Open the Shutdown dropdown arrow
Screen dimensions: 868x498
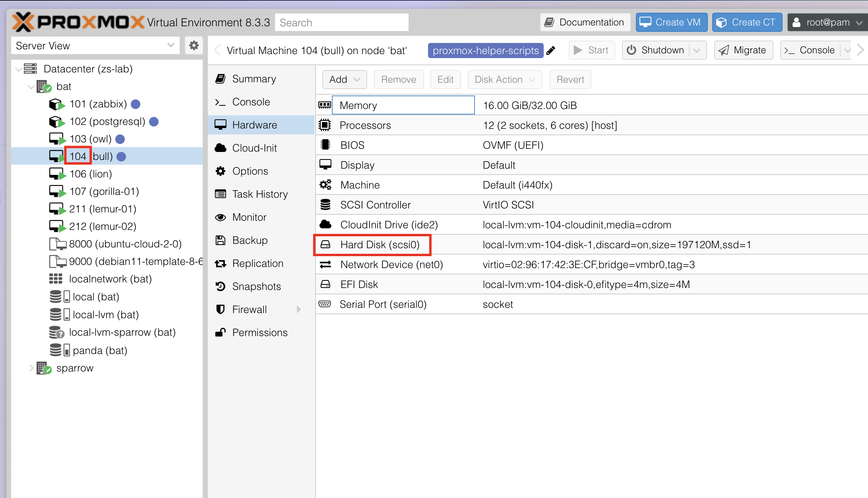tap(697, 51)
